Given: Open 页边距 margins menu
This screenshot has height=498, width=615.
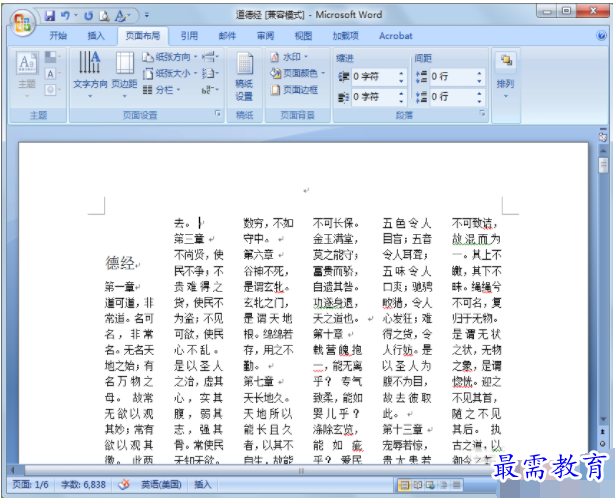Looking at the screenshot, I should [124, 75].
